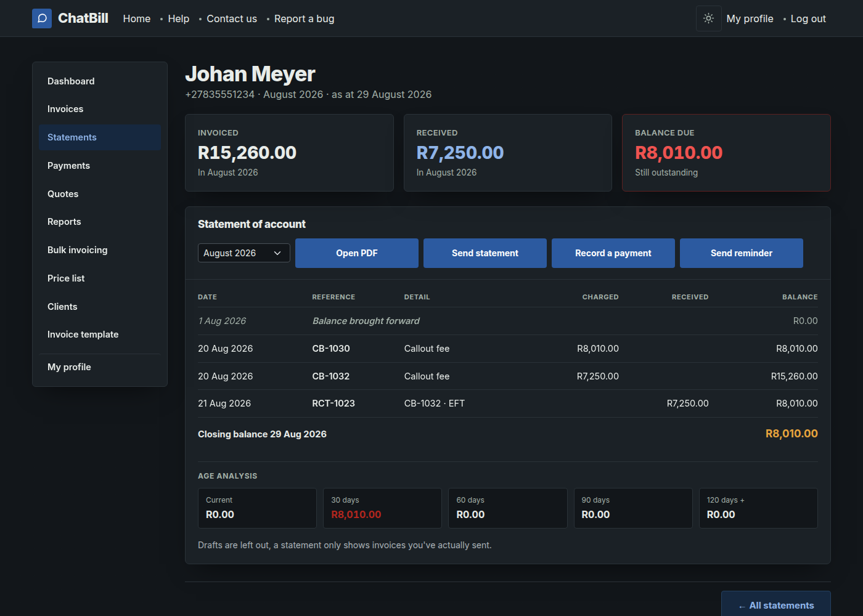This screenshot has width=863, height=616.
Task: Open Invoice template in the sidebar
Action: tap(100, 334)
